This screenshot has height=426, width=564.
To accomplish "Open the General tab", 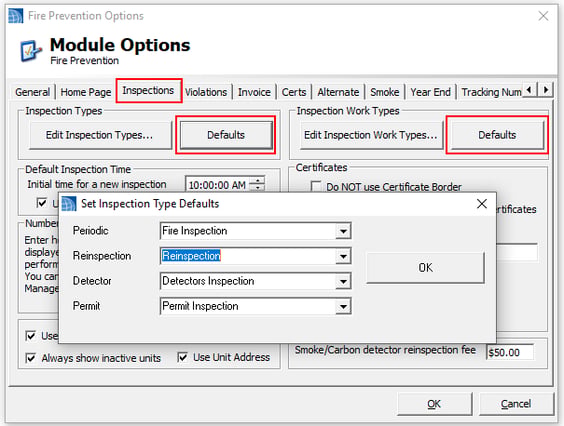I will pyautogui.click(x=32, y=92).
